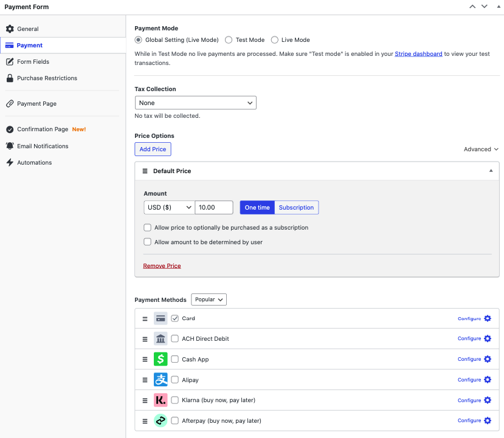Viewport: 504px width, 438px height.
Task: Click the Alipay logo icon
Action: tap(161, 380)
